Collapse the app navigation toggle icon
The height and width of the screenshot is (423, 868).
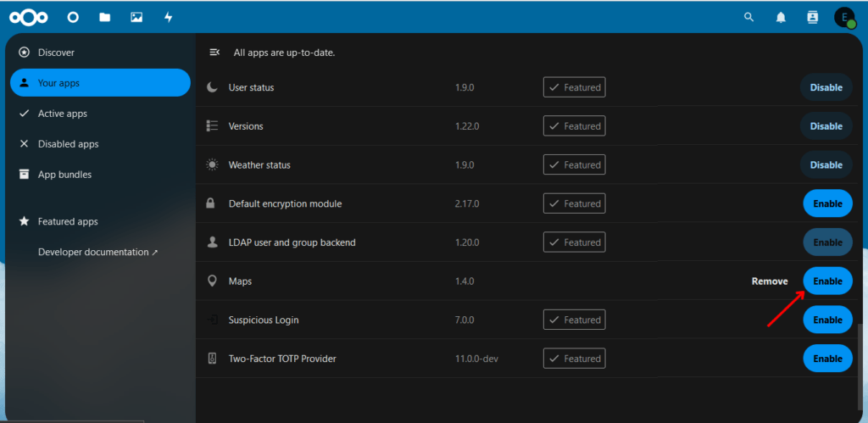pyautogui.click(x=214, y=53)
